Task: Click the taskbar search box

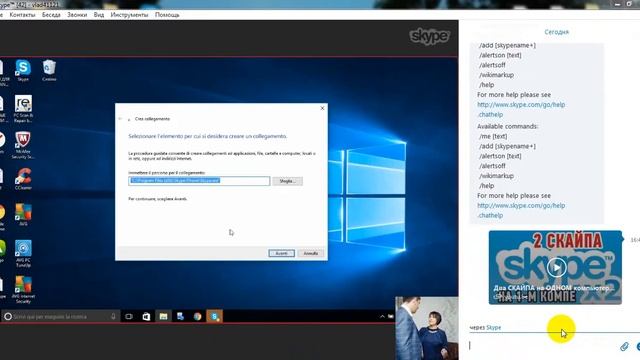Action: click(x=61, y=316)
